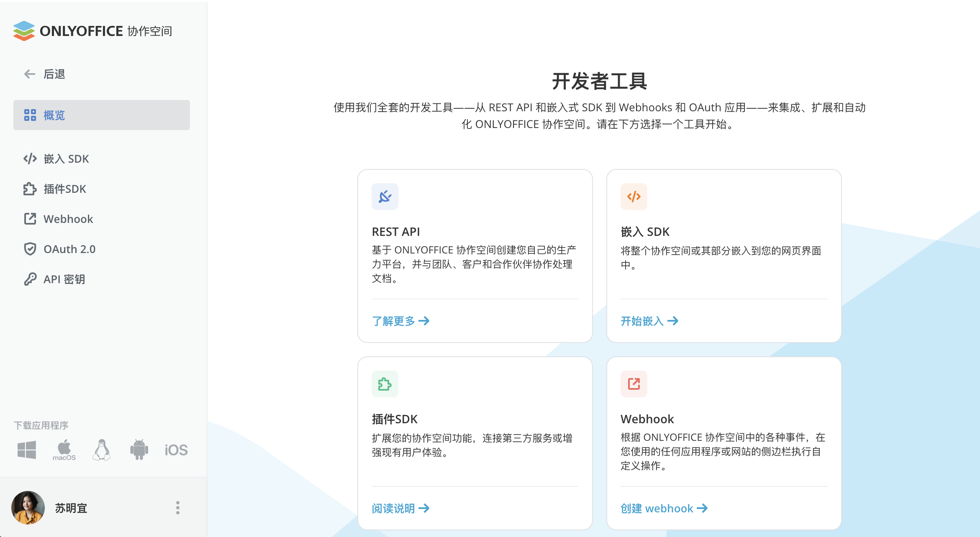Image resolution: width=980 pixels, height=537 pixels.
Task: Open OAuth 2.0 in the sidebar menu
Action: coord(102,249)
